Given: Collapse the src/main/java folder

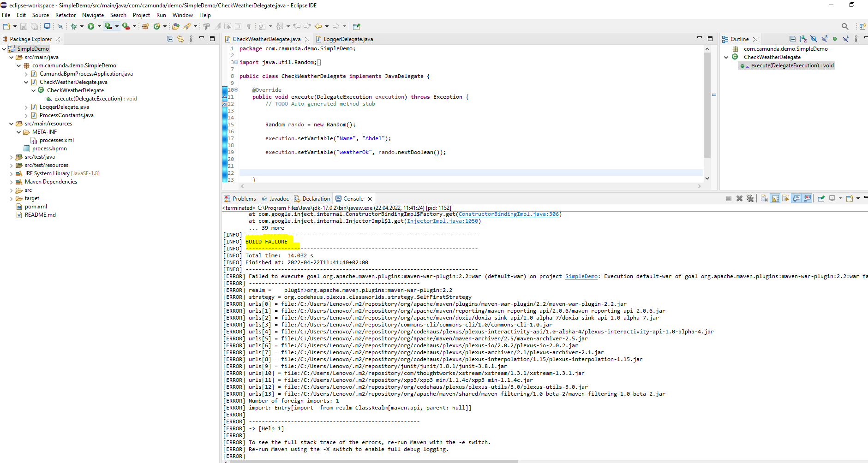Looking at the screenshot, I should click(x=12, y=57).
